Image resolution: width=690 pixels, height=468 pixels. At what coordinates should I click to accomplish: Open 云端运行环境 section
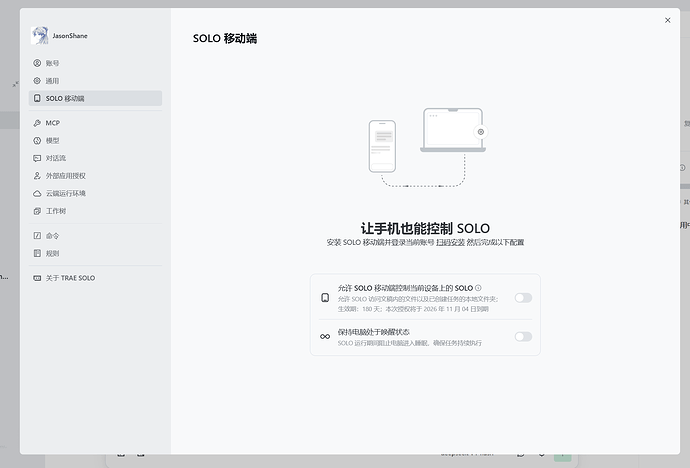coord(95,193)
